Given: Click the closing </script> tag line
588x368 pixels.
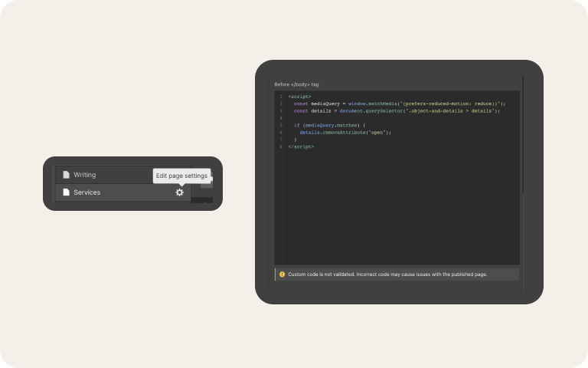Looking at the screenshot, I should [301, 147].
